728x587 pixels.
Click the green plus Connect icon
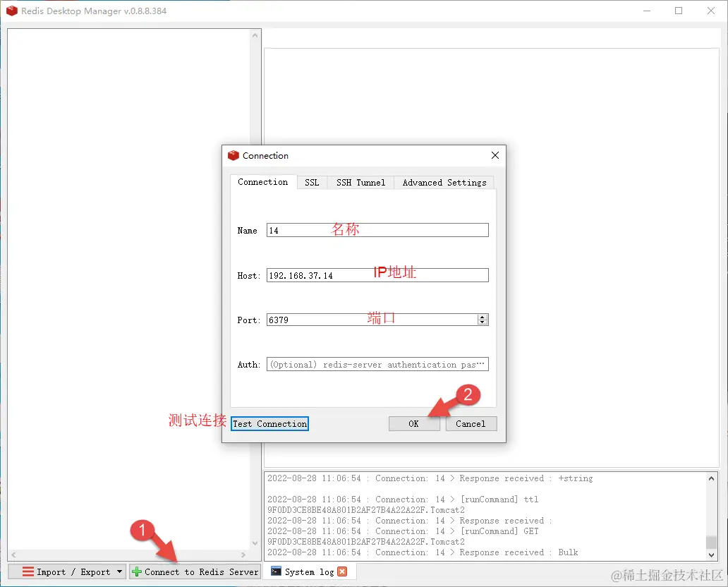pyautogui.click(x=137, y=571)
